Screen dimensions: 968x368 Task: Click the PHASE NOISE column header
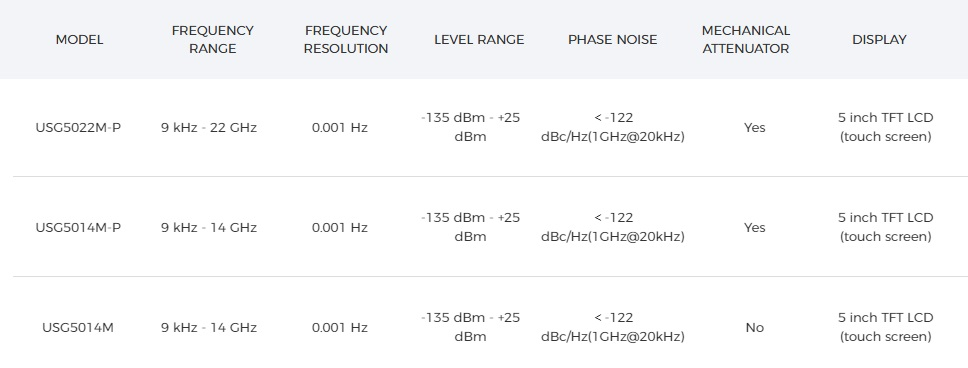coord(612,40)
